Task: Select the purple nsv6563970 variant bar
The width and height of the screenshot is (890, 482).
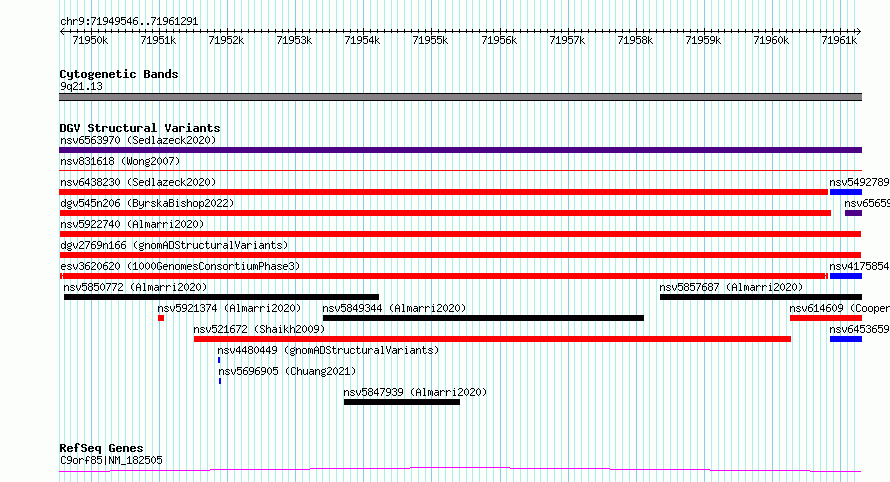Action: pyautogui.click(x=460, y=150)
